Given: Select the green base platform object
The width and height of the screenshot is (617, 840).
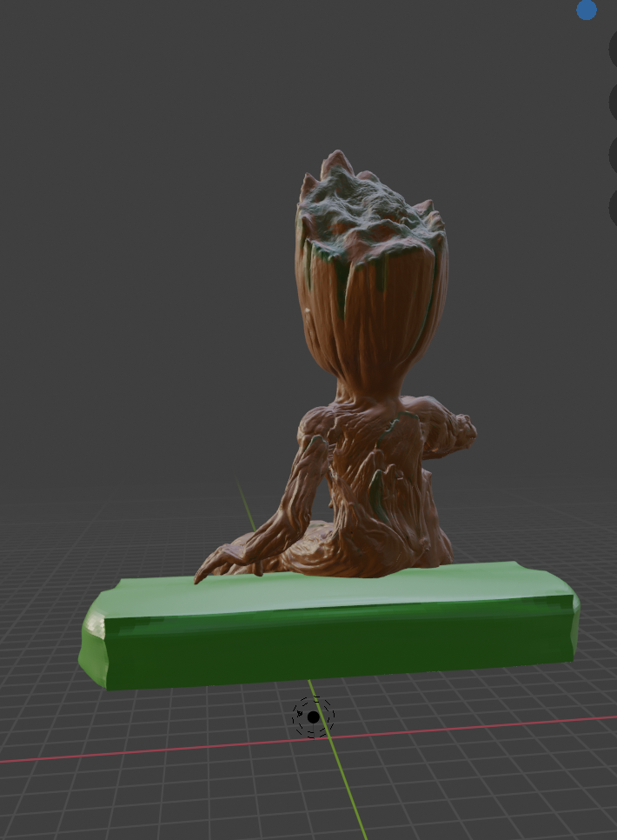Looking at the screenshot, I should tap(328, 626).
